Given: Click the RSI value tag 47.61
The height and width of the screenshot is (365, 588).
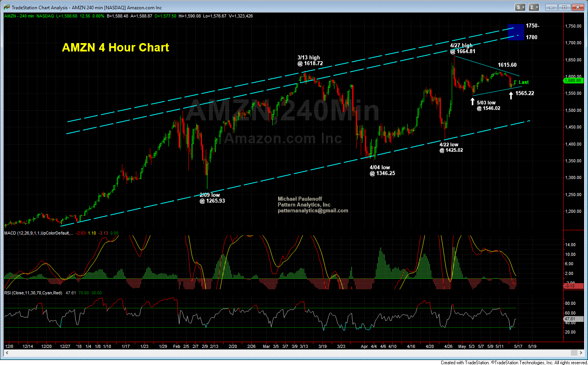Looking at the screenshot, I should tap(573, 319).
